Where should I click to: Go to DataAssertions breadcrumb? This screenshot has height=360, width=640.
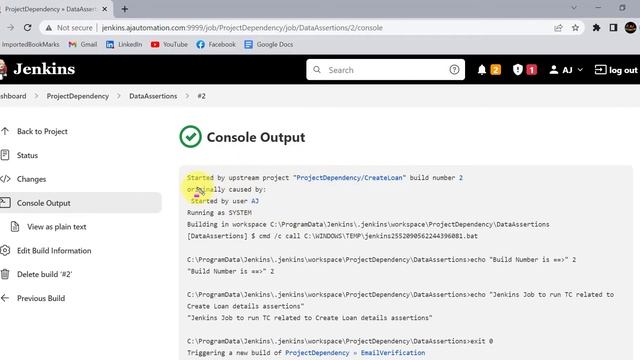[x=153, y=96]
